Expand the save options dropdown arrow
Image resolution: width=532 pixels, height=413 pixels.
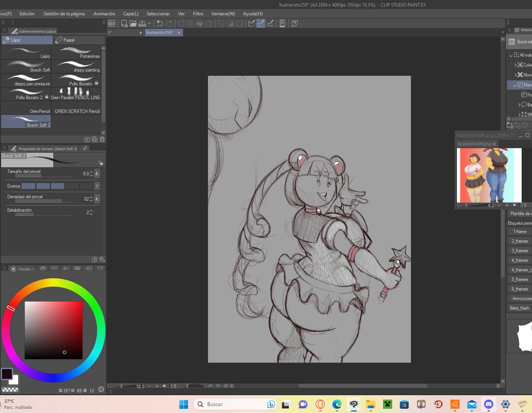(149, 23)
